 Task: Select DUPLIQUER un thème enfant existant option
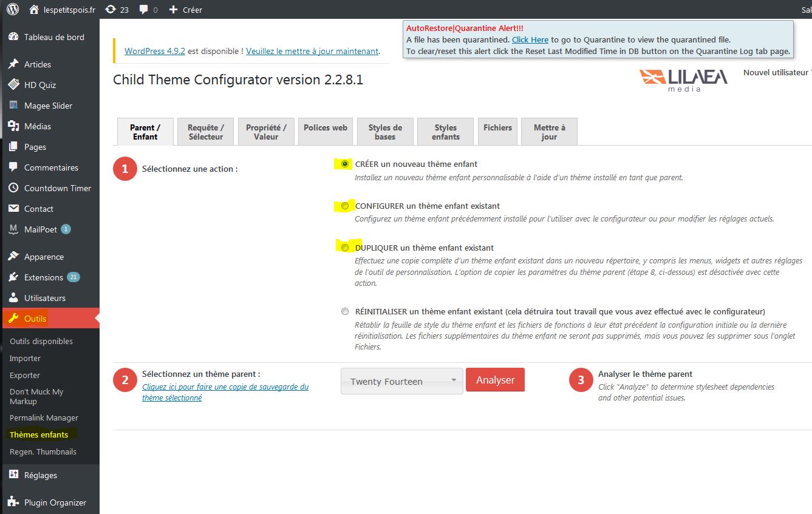(x=345, y=248)
